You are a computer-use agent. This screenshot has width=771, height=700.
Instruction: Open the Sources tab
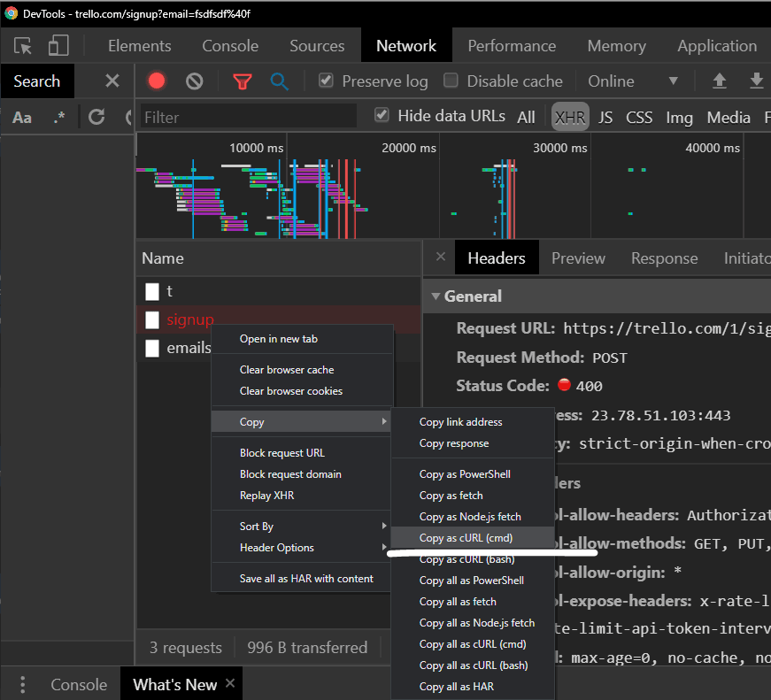coord(317,46)
